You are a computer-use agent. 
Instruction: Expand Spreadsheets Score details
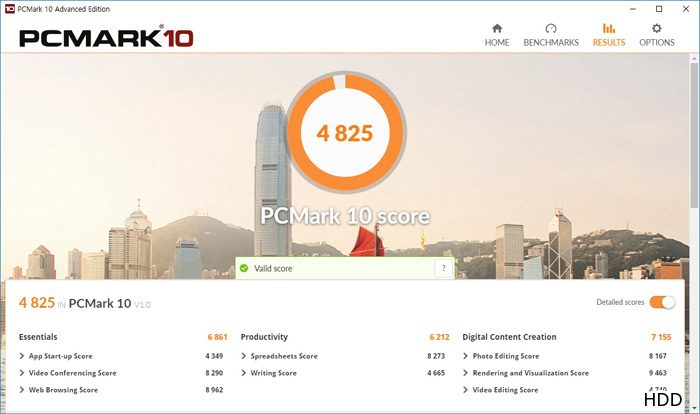[244, 356]
